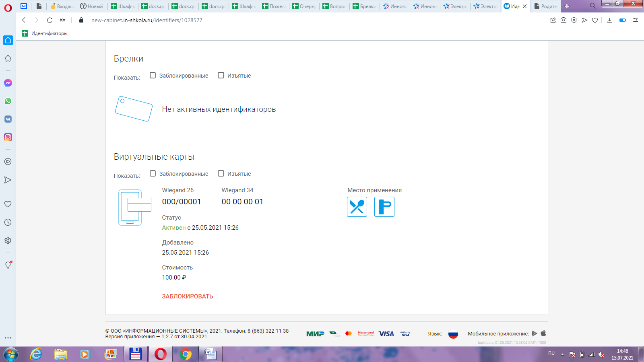Open the muted volume tray icon
Viewport: 644px width, 362px height.
pyautogui.click(x=601, y=354)
